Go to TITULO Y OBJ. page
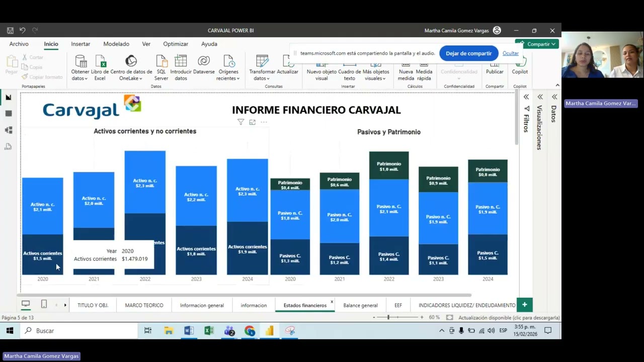This screenshot has height=362, width=644. [x=93, y=305]
